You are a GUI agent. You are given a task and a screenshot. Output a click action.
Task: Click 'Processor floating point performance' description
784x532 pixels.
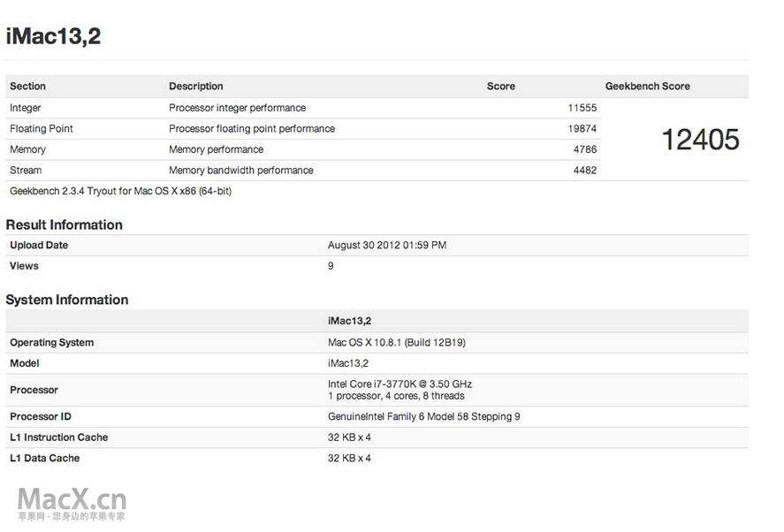[x=252, y=128]
